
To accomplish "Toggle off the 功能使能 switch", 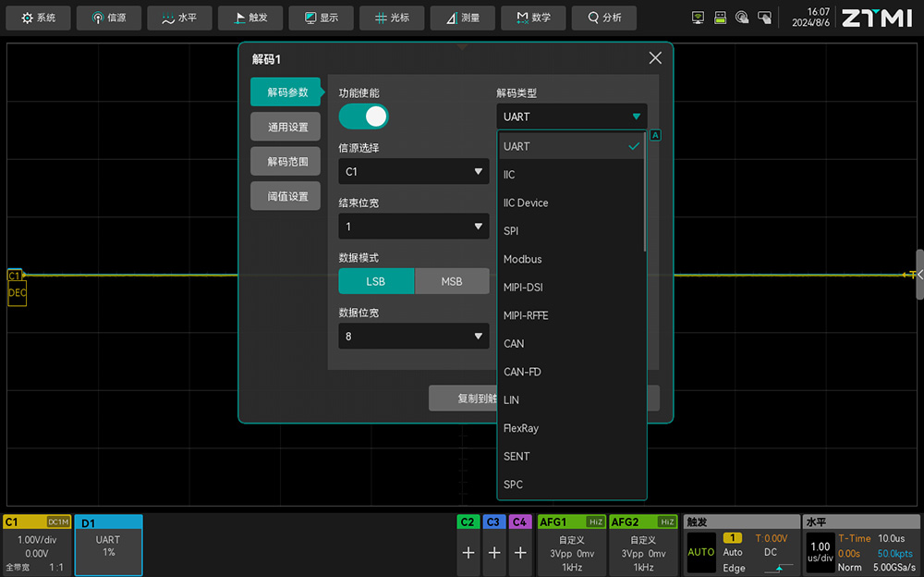I will [363, 117].
